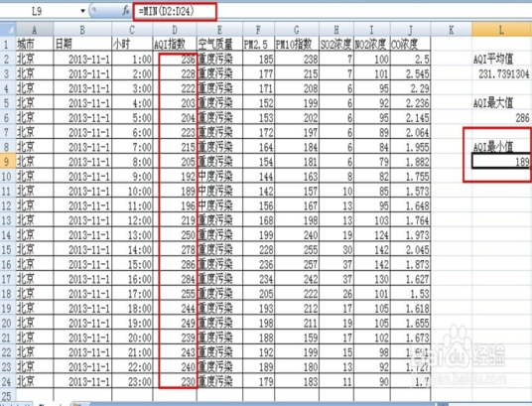Select cell D16 with value 286

tap(175, 264)
